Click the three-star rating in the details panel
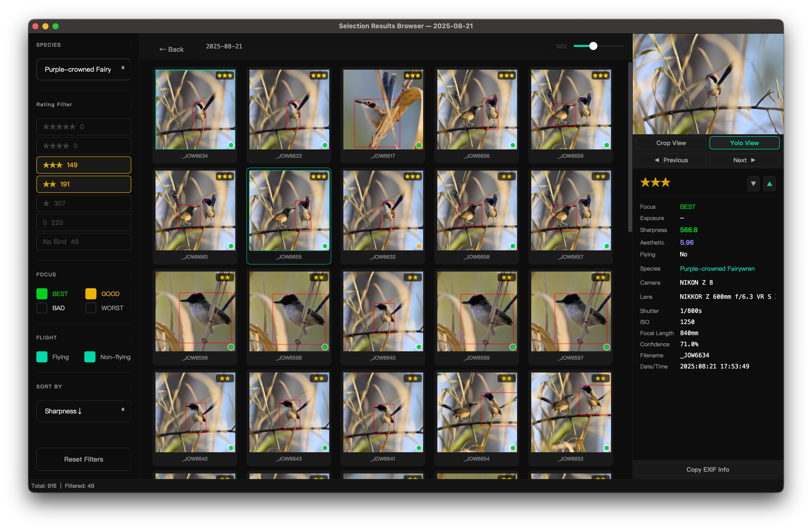 click(x=655, y=182)
